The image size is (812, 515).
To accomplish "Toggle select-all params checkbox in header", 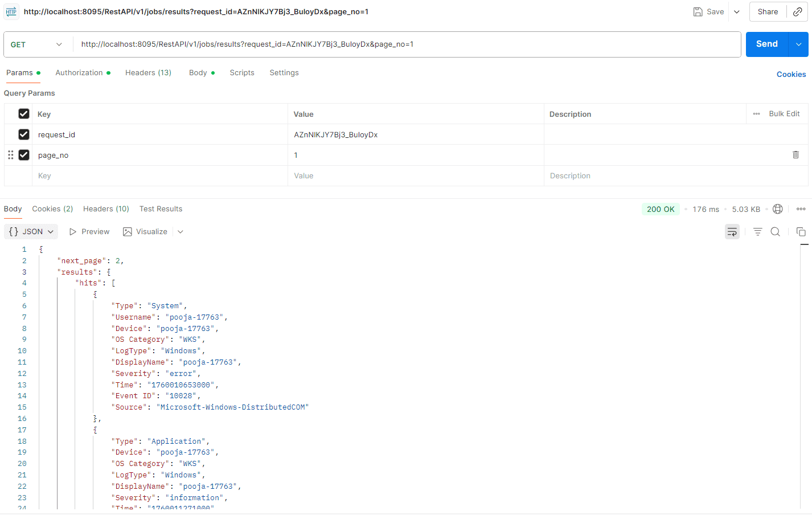I will pyautogui.click(x=24, y=114).
